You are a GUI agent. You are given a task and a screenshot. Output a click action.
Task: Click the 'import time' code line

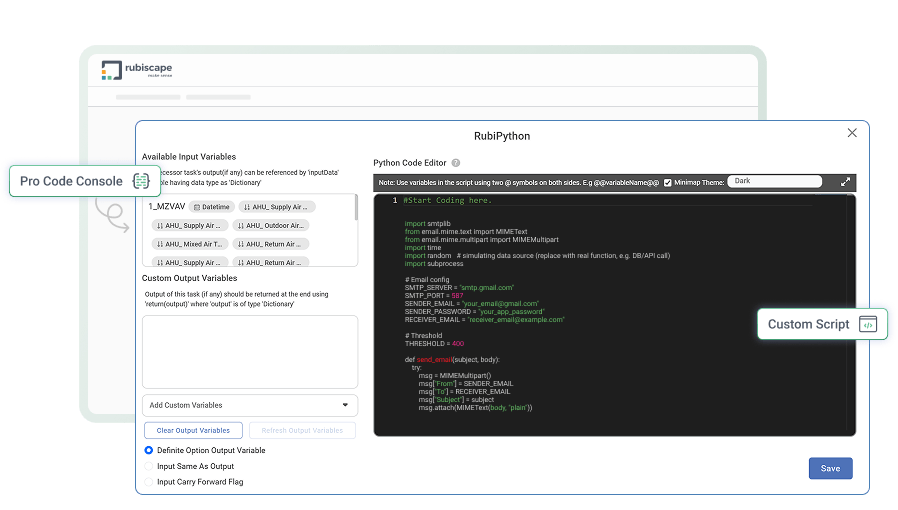423,248
